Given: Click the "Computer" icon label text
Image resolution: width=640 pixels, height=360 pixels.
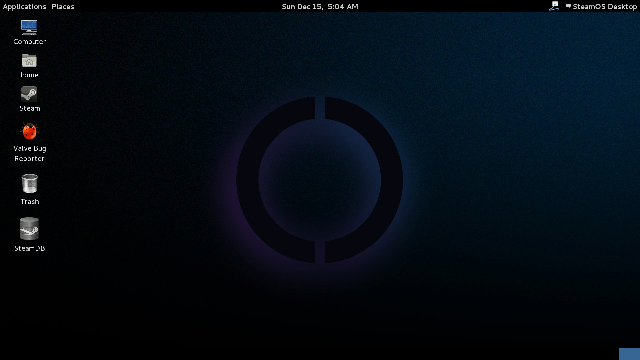Looking at the screenshot, I should point(29,42).
